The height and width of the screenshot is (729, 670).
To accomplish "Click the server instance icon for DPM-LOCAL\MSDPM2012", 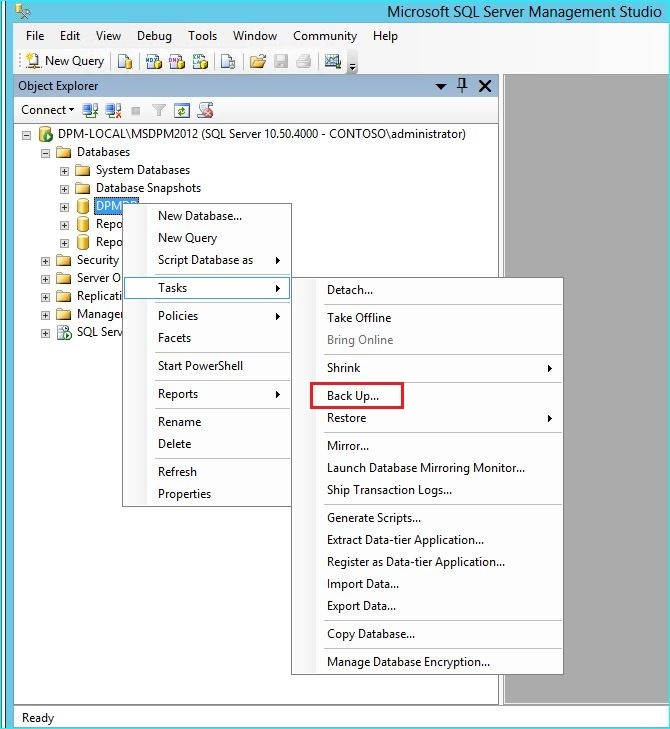I will click(46, 134).
